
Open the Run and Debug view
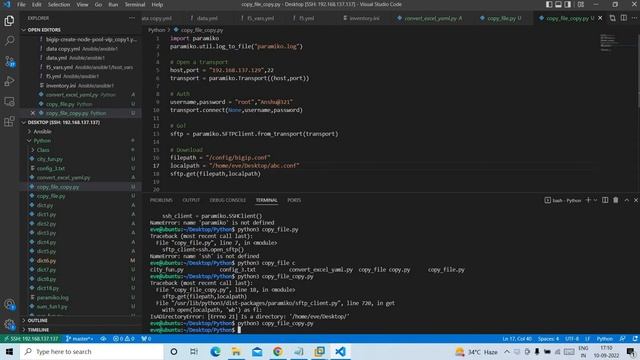(9, 81)
